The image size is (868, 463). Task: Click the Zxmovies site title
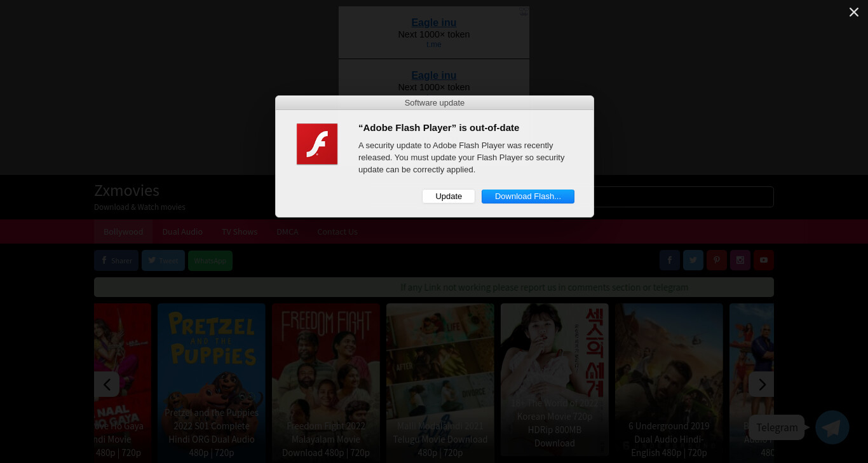click(x=127, y=190)
